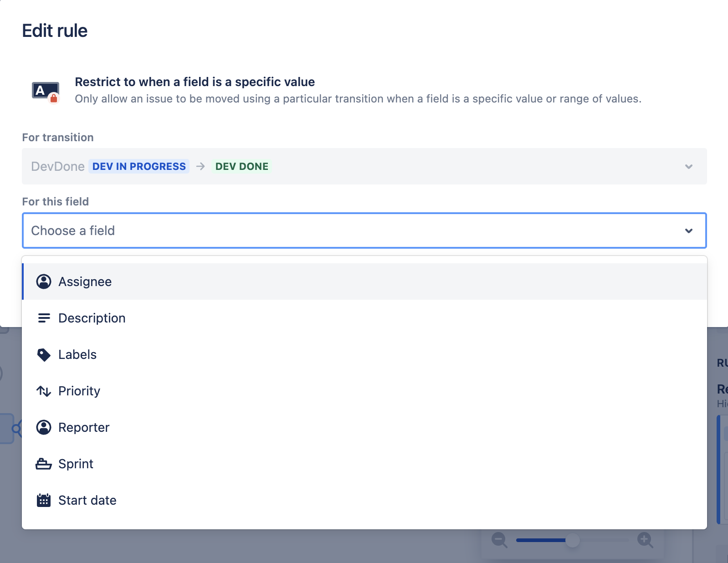Click the Sprint ship icon
This screenshot has width=728, height=563.
(44, 464)
